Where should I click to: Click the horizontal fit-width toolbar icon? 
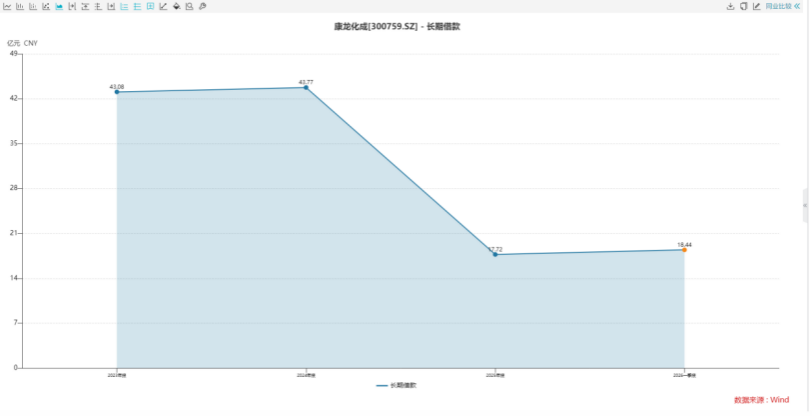click(72, 6)
